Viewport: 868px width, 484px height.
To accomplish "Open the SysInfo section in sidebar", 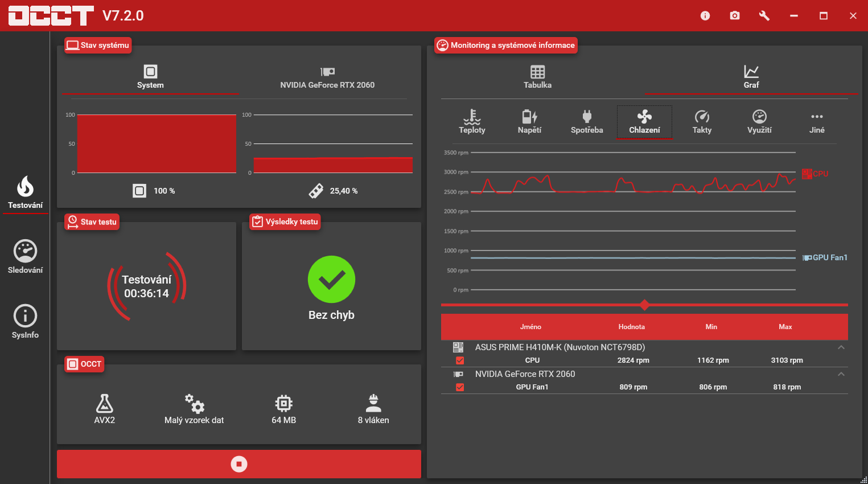I will [x=25, y=322].
